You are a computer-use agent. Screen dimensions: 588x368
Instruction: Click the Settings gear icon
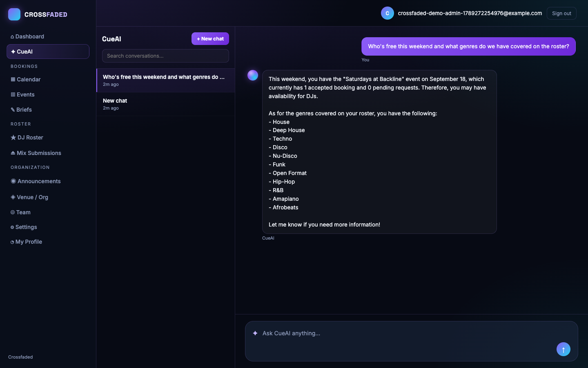[x=12, y=227]
